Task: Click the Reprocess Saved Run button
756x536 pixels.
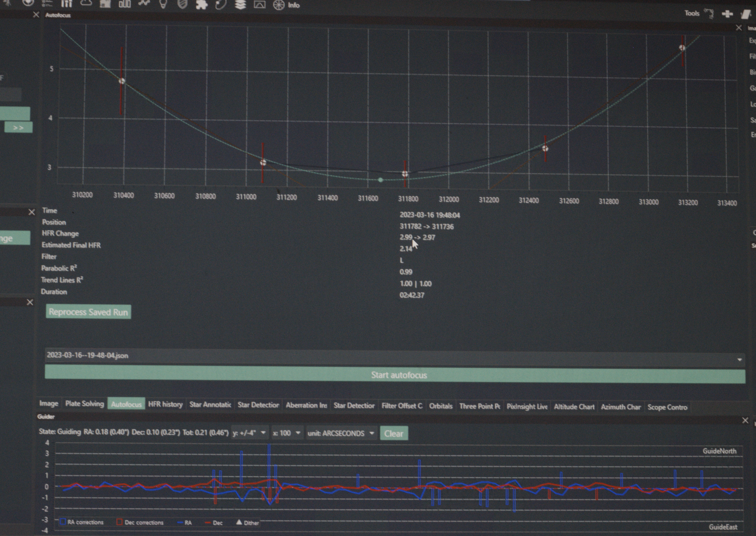Action: 88,312
